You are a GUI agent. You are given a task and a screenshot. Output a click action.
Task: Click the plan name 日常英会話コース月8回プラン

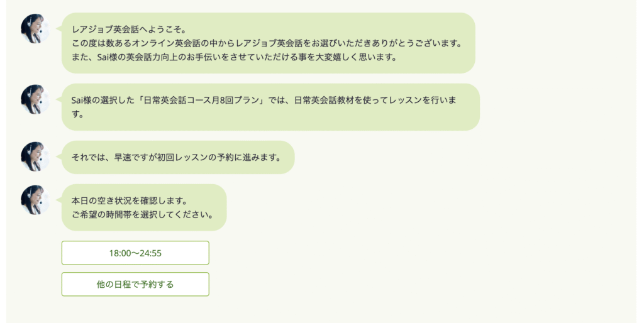(202, 101)
